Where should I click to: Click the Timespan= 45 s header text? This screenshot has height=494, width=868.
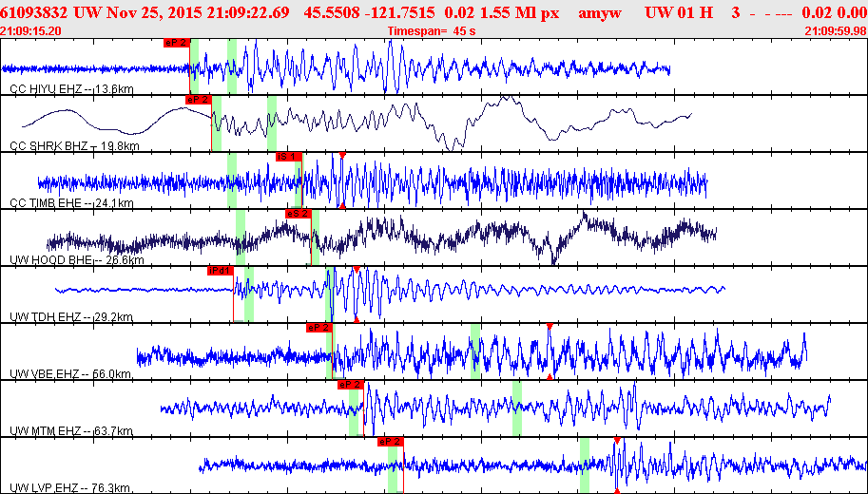tap(432, 31)
